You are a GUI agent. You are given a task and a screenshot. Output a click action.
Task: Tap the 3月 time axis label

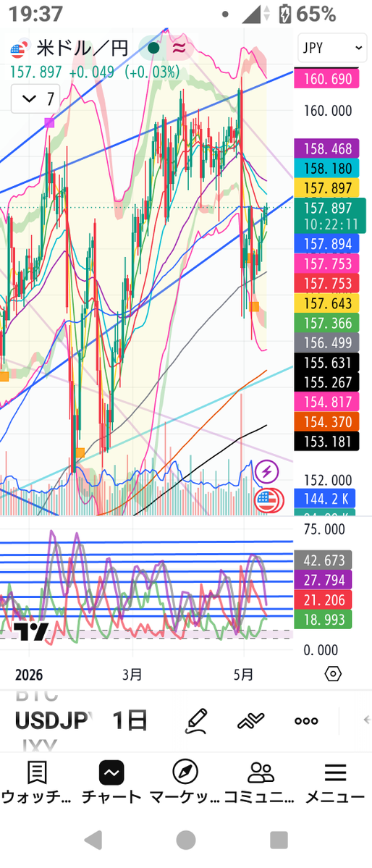coord(132,674)
